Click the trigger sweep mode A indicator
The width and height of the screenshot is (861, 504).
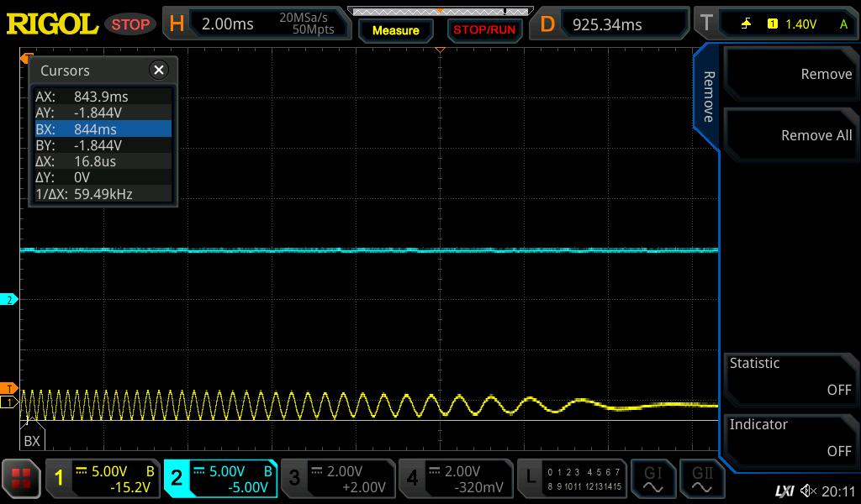coord(843,24)
